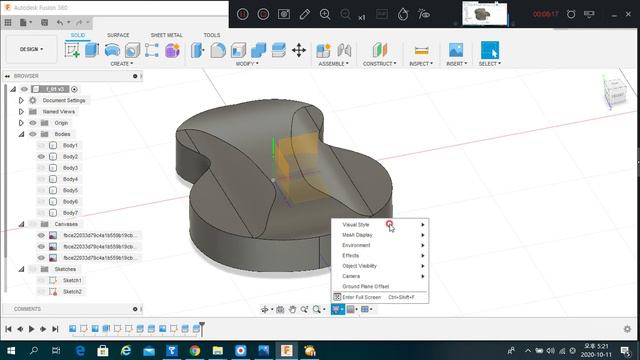Open the Create Form tool

point(172,50)
